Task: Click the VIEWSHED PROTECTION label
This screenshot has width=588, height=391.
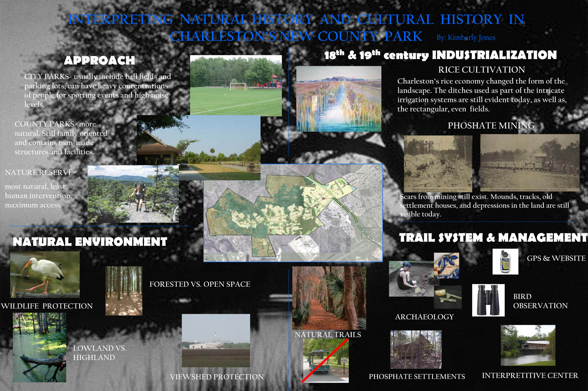Action: [x=217, y=377]
